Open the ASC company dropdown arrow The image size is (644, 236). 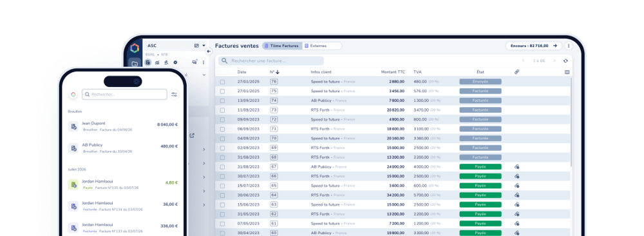204,46
